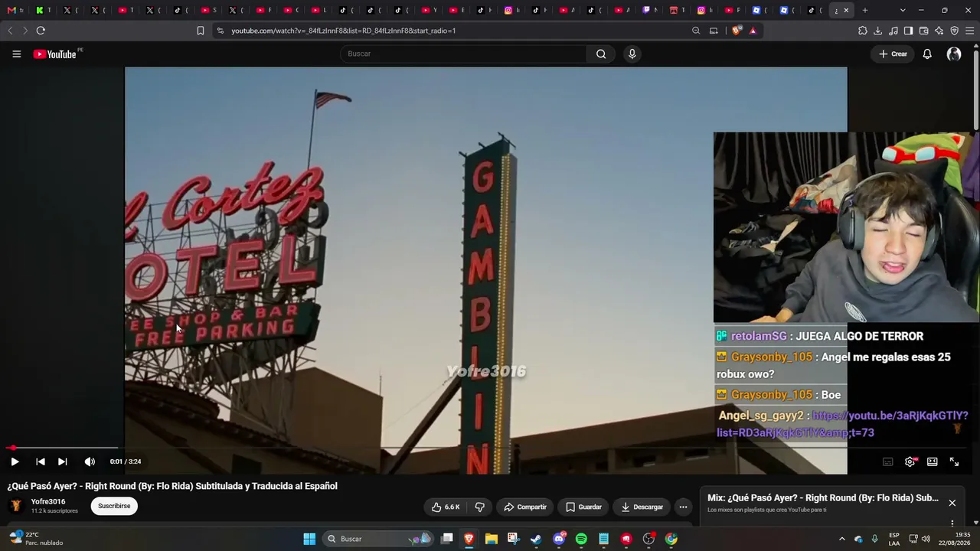Save the video with Guardar
The height and width of the screenshot is (551, 980).
click(x=583, y=507)
